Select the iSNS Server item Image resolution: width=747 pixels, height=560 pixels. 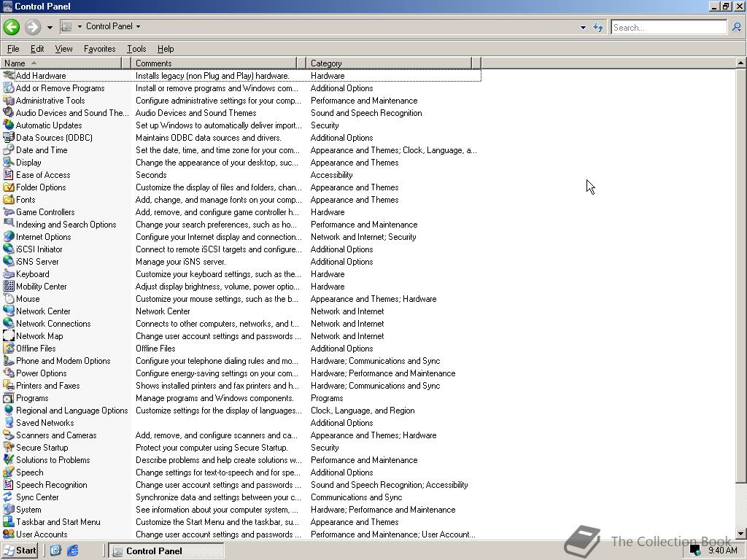[37, 262]
